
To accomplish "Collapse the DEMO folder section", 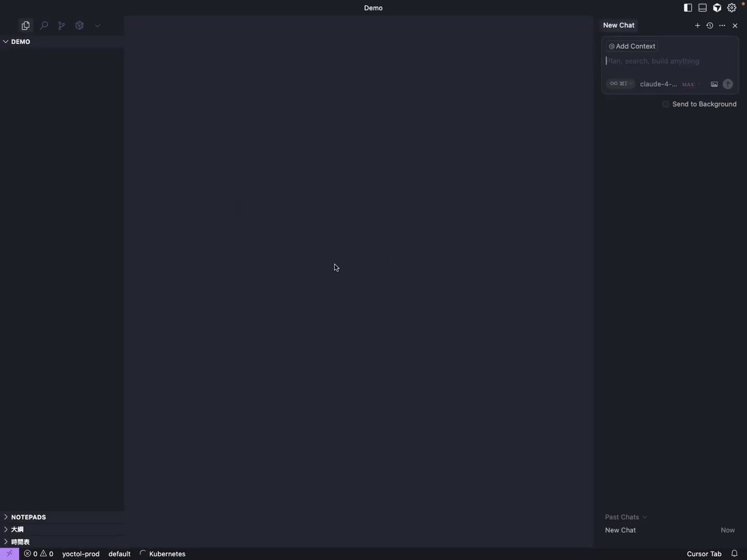I will (x=20, y=41).
